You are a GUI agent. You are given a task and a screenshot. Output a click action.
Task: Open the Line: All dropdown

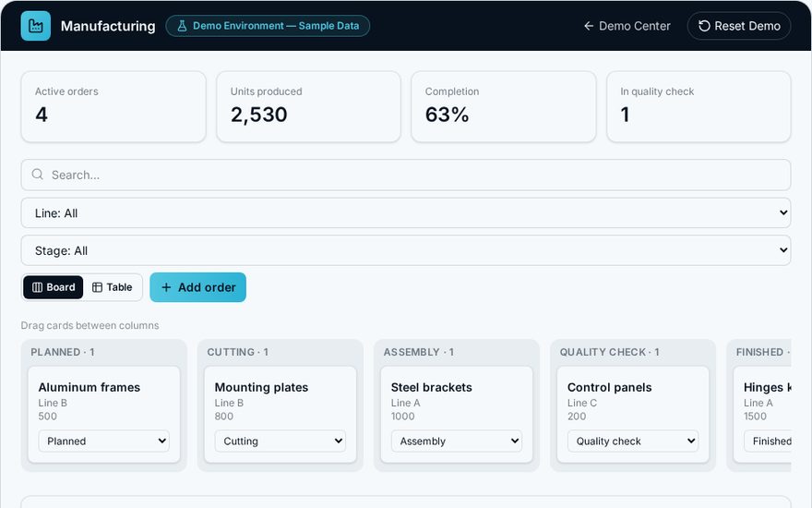coord(406,213)
